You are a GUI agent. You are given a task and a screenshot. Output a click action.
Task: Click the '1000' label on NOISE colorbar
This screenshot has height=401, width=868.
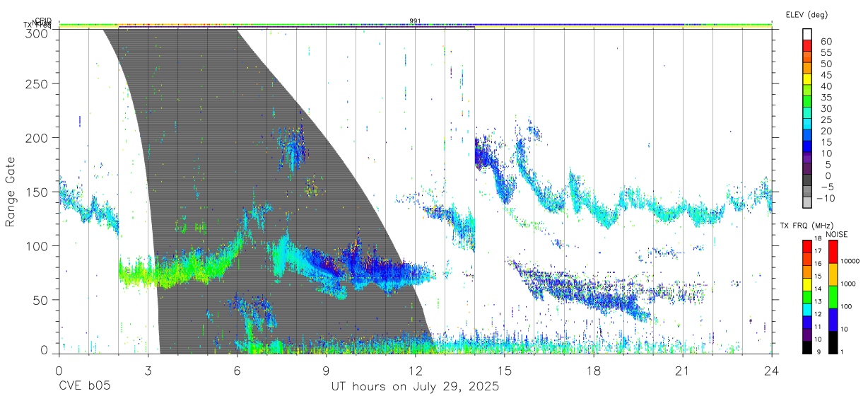(848, 284)
